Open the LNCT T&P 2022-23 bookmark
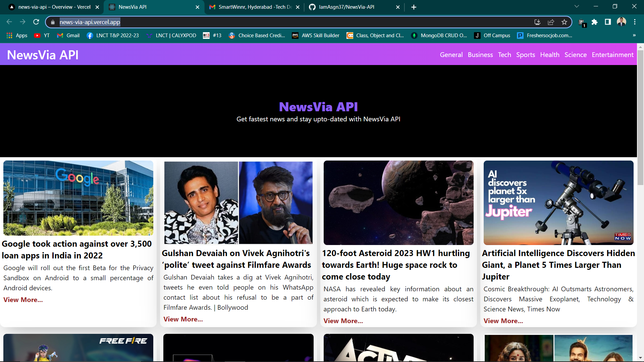The width and height of the screenshot is (644, 362). point(113,36)
